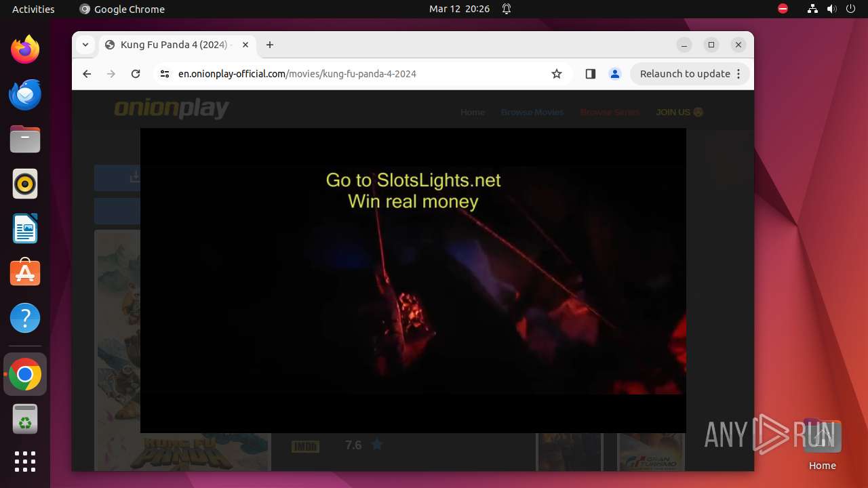Open the Chrome profile avatar
The height and width of the screenshot is (488, 868).
(615, 74)
